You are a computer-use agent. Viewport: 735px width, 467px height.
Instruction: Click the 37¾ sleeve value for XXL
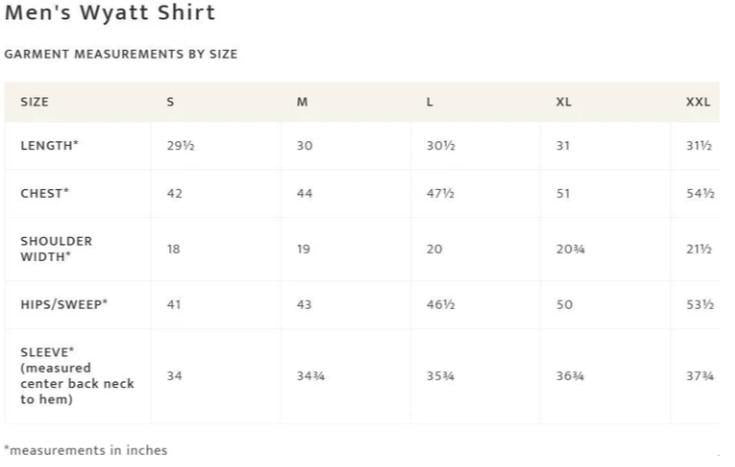coord(700,376)
